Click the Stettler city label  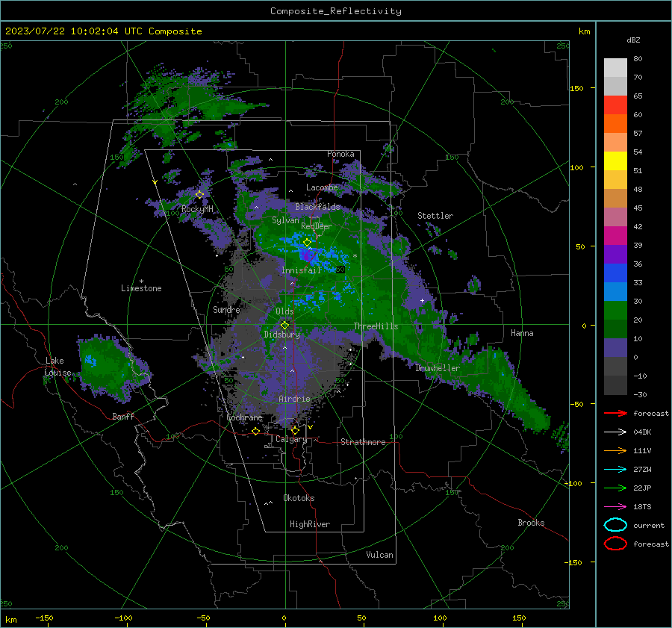pyautogui.click(x=435, y=216)
